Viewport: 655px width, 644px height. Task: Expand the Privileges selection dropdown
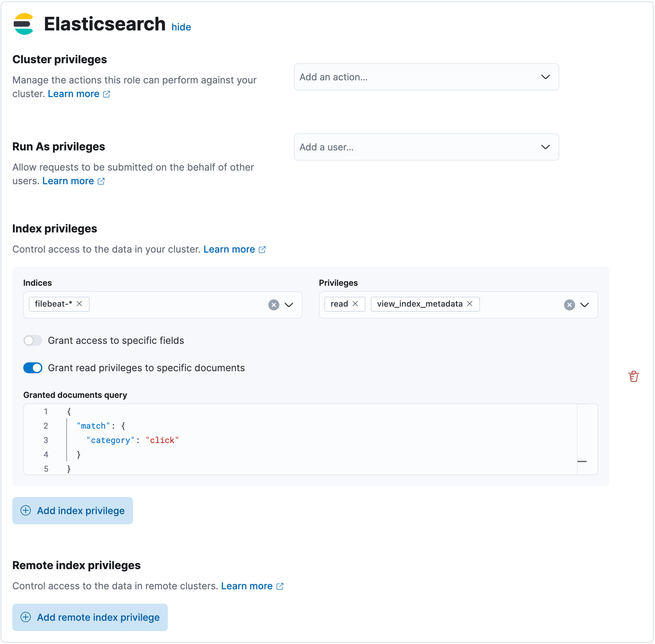585,305
